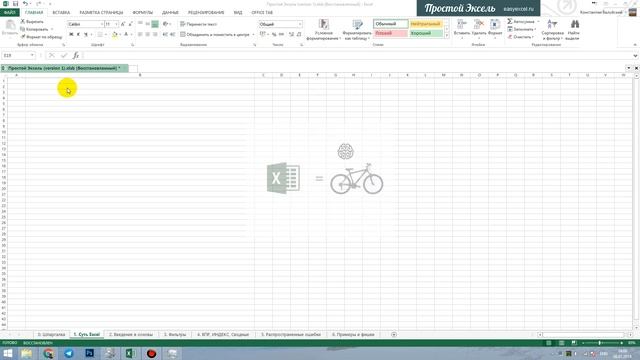The image size is (640, 360).
Task: Toggle middle vertical alignment
Action: pyautogui.click(x=148, y=24)
